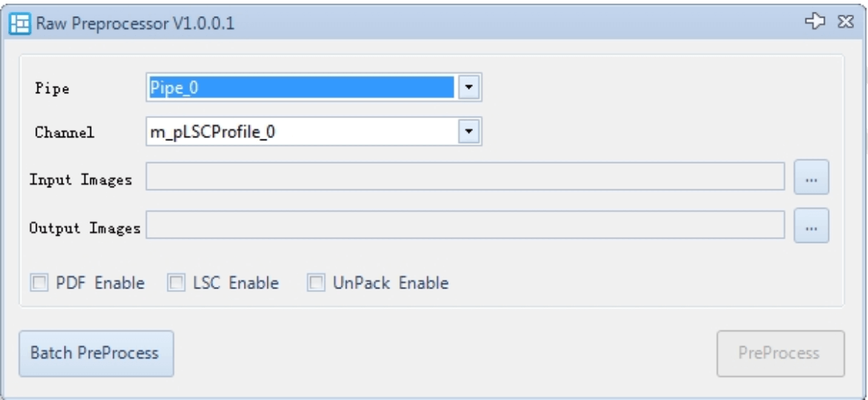Open the Channel dropdown arrow
Image resolution: width=868 pixels, height=400 pixels.
coord(470,132)
